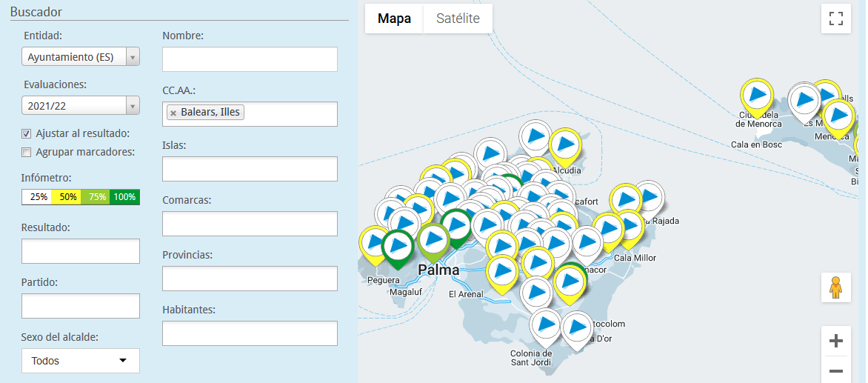Activate the Street View pegman

click(836, 287)
